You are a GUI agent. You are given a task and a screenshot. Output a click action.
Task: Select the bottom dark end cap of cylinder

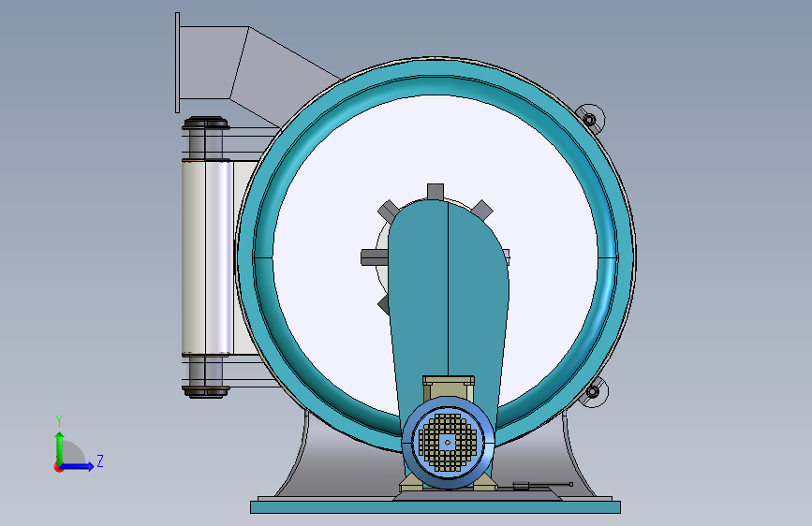[206, 391]
